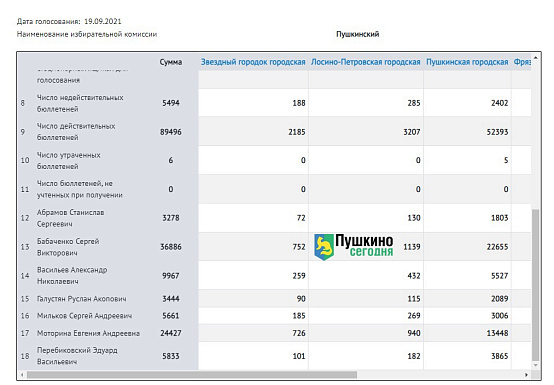The image size is (554, 385).
Task: Click the scroll up arrow of vertical scrollbar
Action: coord(536,57)
